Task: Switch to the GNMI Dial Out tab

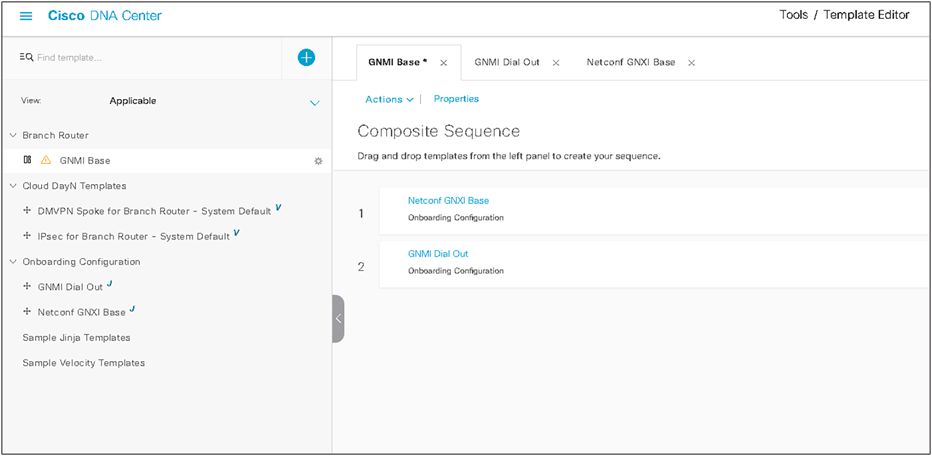Action: [x=507, y=62]
